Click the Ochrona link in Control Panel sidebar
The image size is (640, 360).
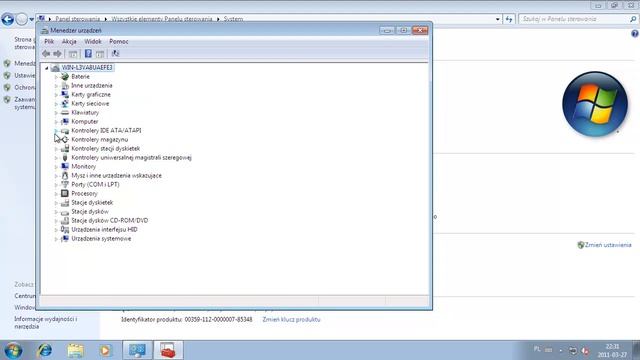pyautogui.click(x=24, y=87)
